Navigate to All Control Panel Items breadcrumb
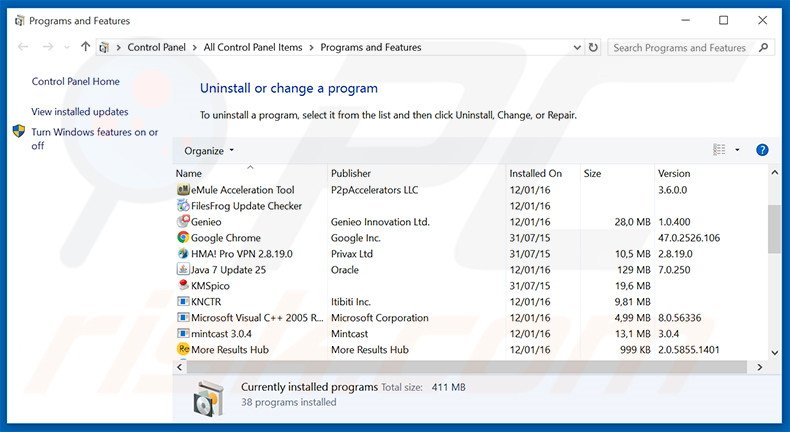Viewport: 790px width, 432px height. [x=253, y=47]
